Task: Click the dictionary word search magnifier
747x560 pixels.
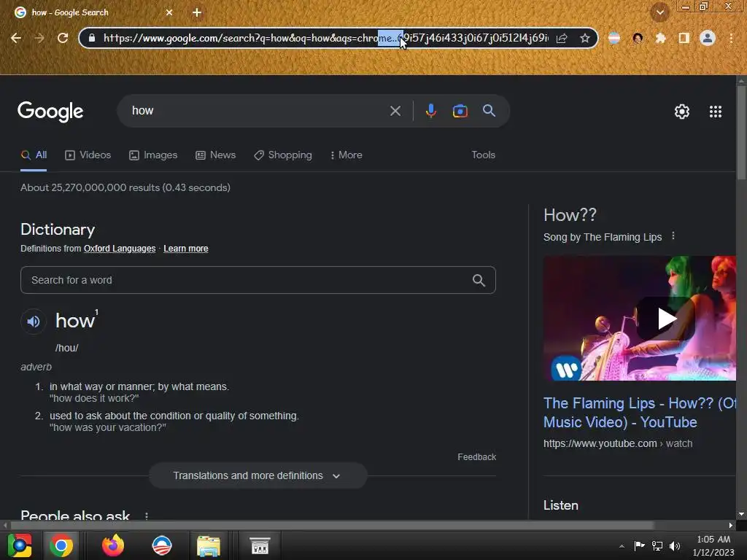Action: (x=479, y=280)
